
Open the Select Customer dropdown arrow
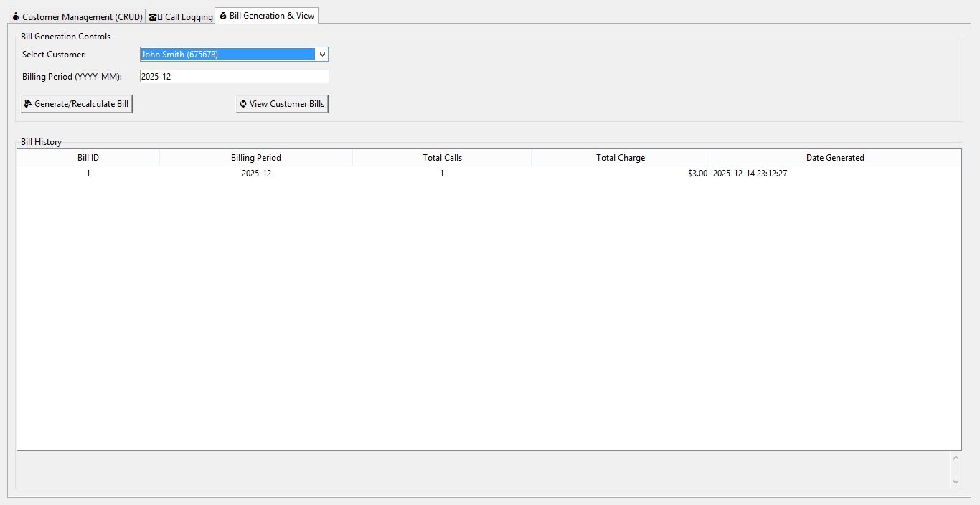[x=322, y=55]
